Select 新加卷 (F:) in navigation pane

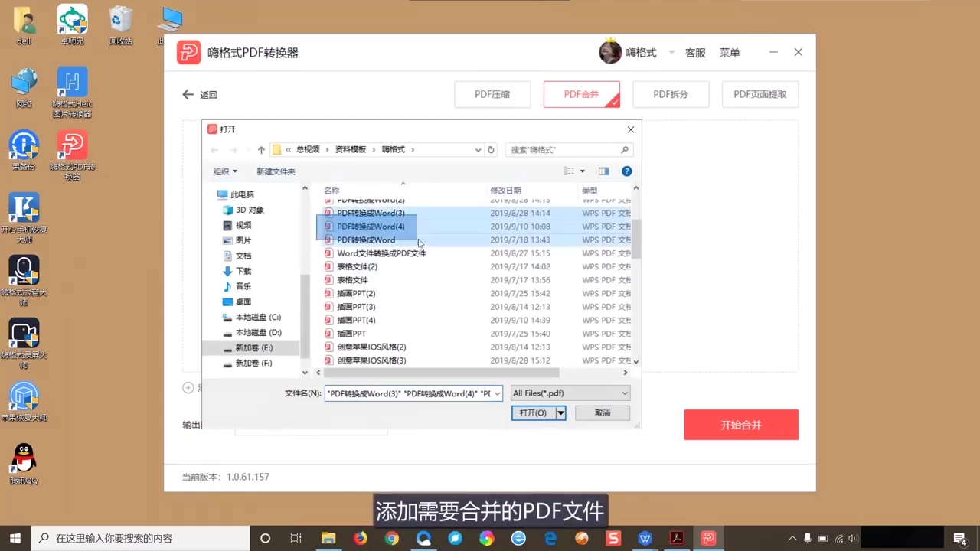247,363
